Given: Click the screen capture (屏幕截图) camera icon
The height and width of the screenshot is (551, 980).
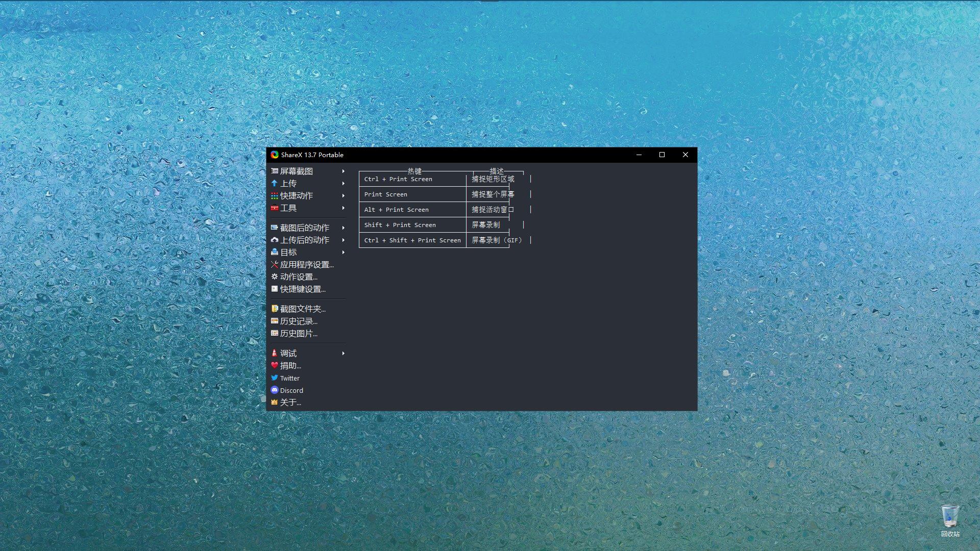Looking at the screenshot, I should point(275,171).
